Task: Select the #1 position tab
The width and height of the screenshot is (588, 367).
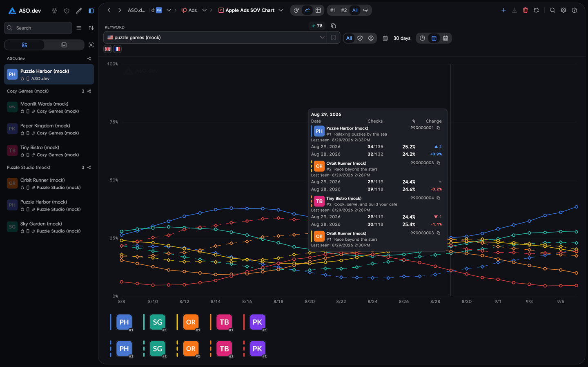Action: [x=333, y=10]
